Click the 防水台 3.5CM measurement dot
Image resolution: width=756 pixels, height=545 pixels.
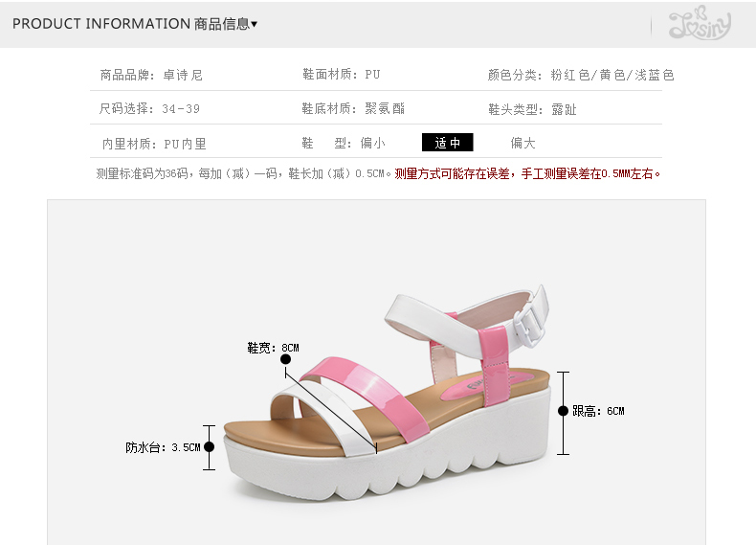[x=209, y=447]
